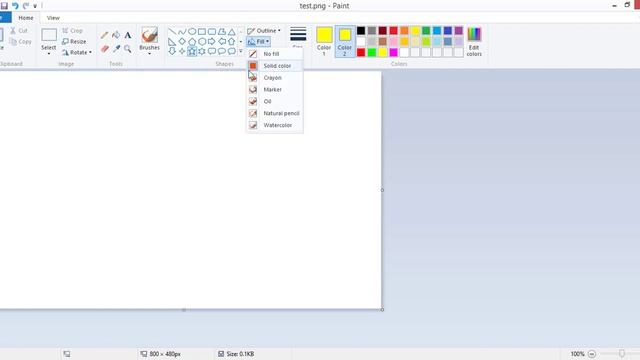Select the Eraser tool
Image resolution: width=640 pixels, height=360 pixels.
(104, 49)
